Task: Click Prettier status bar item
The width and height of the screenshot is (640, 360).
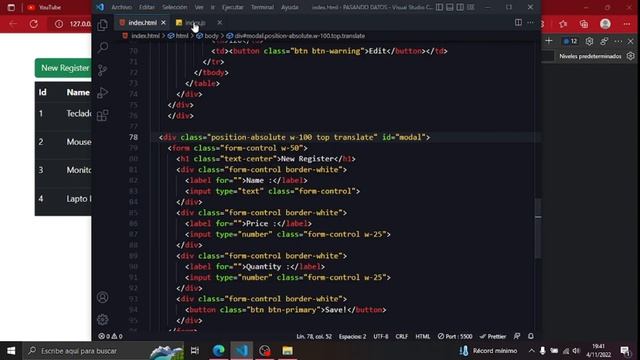Action: click(x=493, y=336)
